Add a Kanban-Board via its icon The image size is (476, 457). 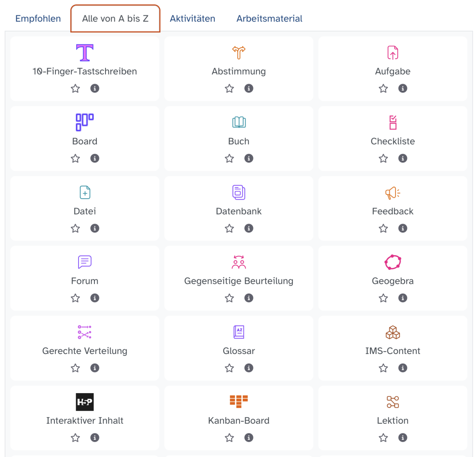click(239, 402)
